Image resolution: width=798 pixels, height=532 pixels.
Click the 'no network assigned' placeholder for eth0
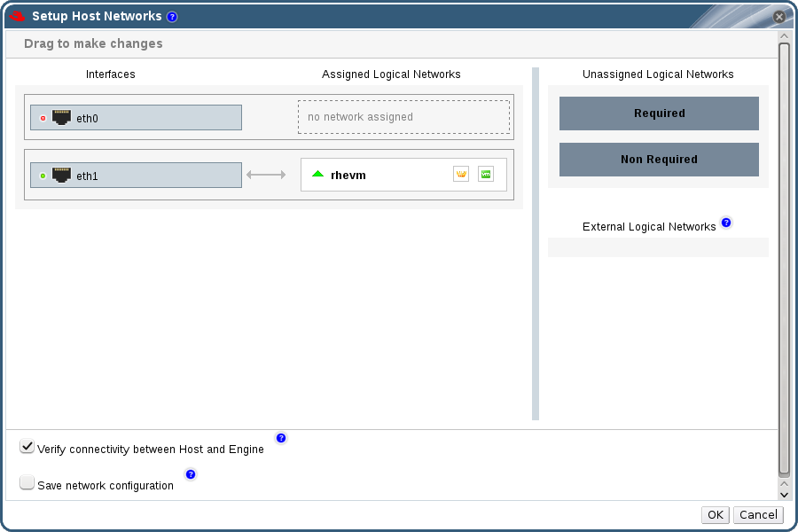pos(403,116)
